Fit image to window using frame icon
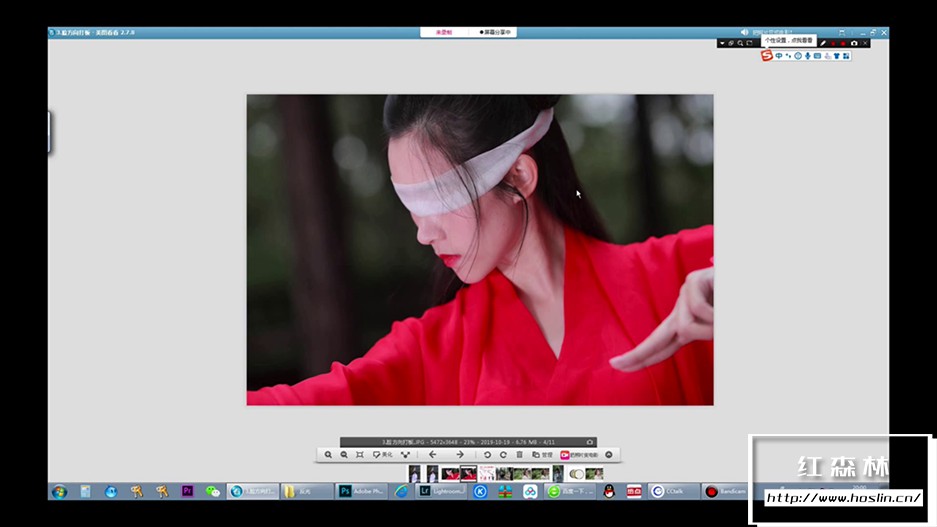 pyautogui.click(x=360, y=455)
